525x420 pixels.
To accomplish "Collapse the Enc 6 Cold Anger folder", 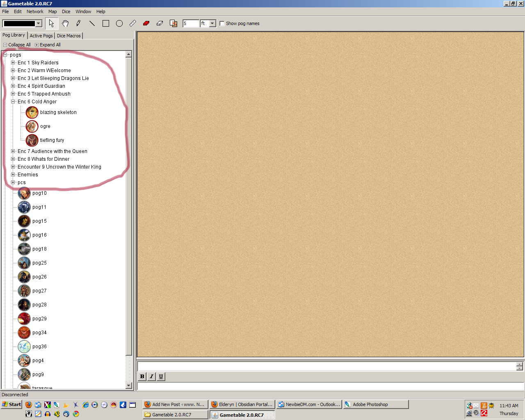I will tap(13, 102).
